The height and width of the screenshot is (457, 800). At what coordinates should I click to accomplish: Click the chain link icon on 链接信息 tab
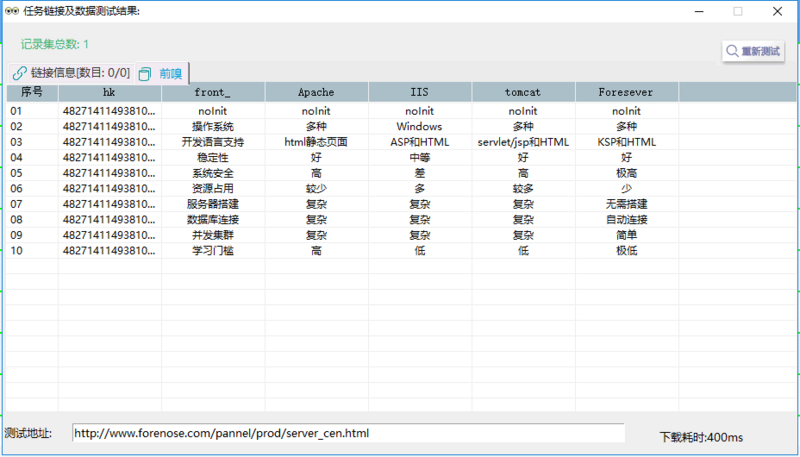[19, 73]
